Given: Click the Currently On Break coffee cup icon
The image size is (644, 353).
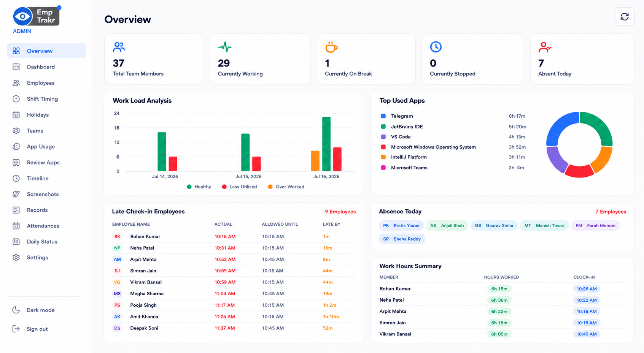Looking at the screenshot, I should 331,47.
